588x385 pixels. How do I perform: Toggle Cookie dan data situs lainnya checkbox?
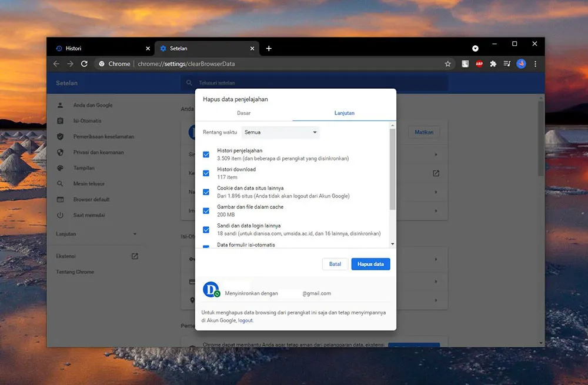pos(206,192)
